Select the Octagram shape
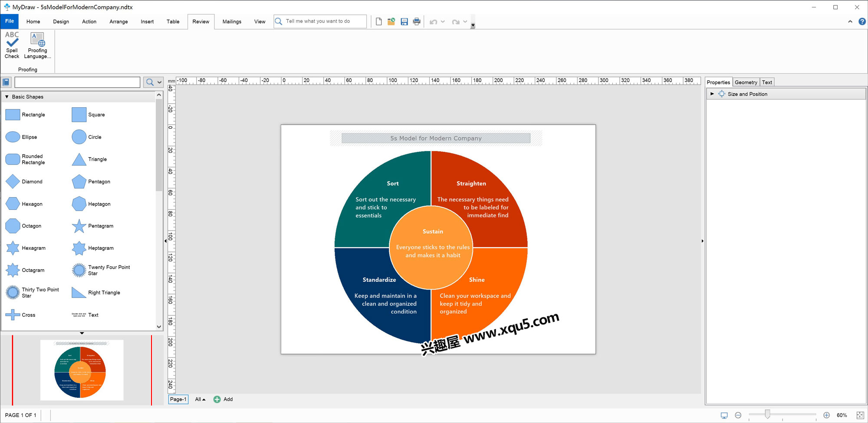868x423 pixels. 25,270
